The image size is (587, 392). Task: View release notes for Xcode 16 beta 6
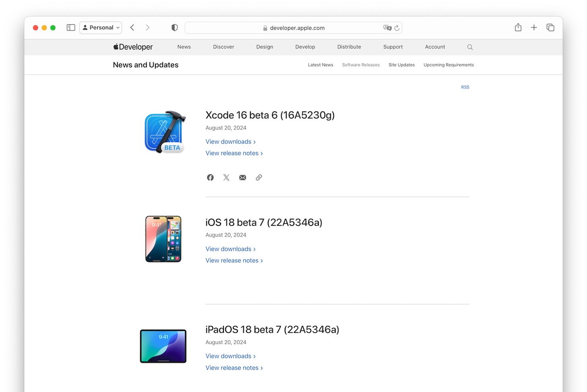(x=234, y=153)
